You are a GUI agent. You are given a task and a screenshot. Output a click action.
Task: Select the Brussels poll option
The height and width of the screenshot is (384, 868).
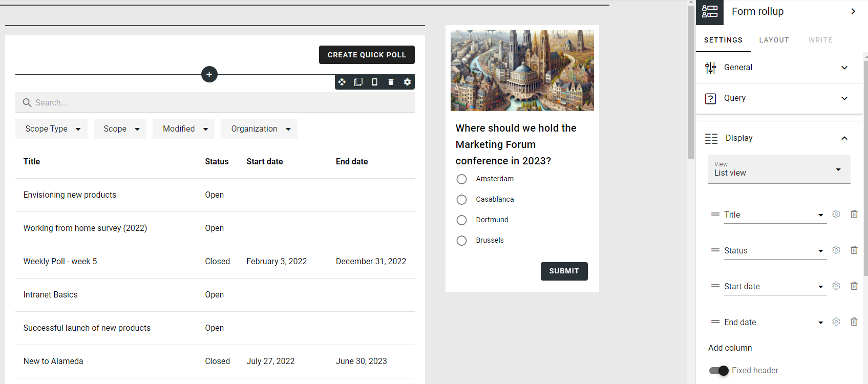click(x=461, y=241)
